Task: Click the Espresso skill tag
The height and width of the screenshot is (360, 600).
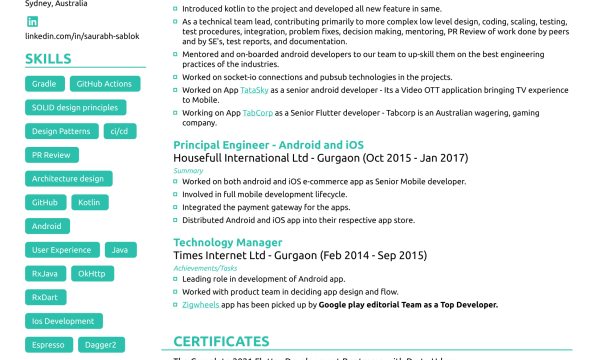Action: pos(49,345)
